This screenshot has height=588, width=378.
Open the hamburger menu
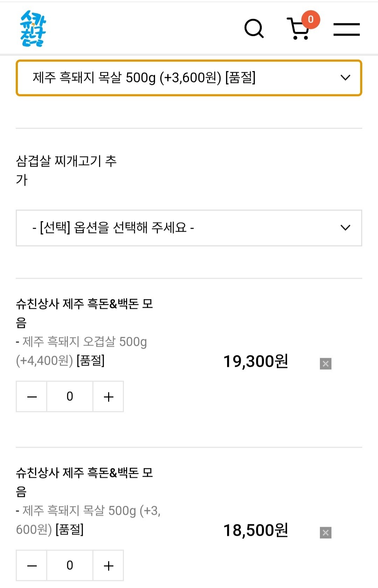point(346,29)
